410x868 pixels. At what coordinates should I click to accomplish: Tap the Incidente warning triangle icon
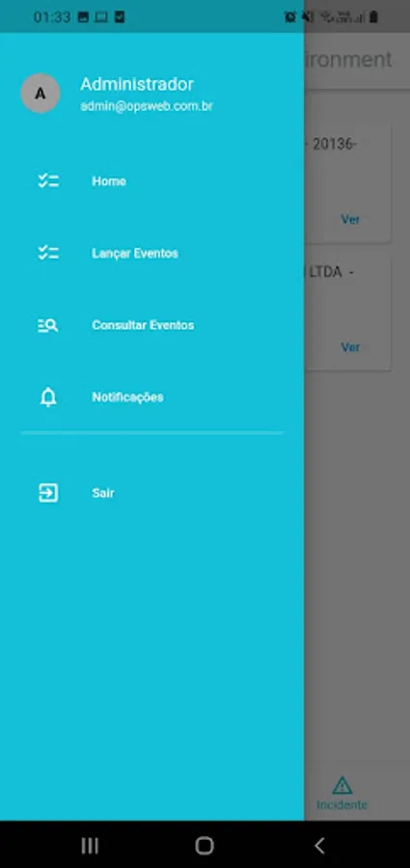[342, 785]
